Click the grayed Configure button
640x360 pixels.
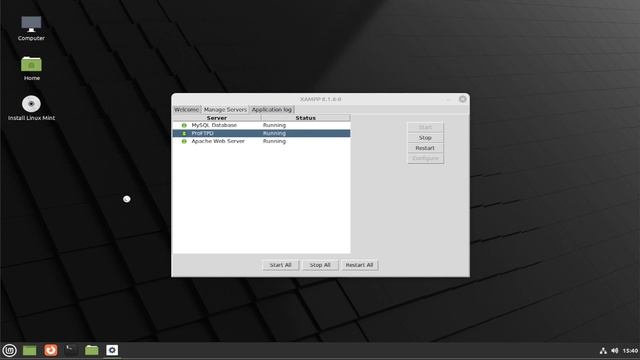[x=425, y=158]
